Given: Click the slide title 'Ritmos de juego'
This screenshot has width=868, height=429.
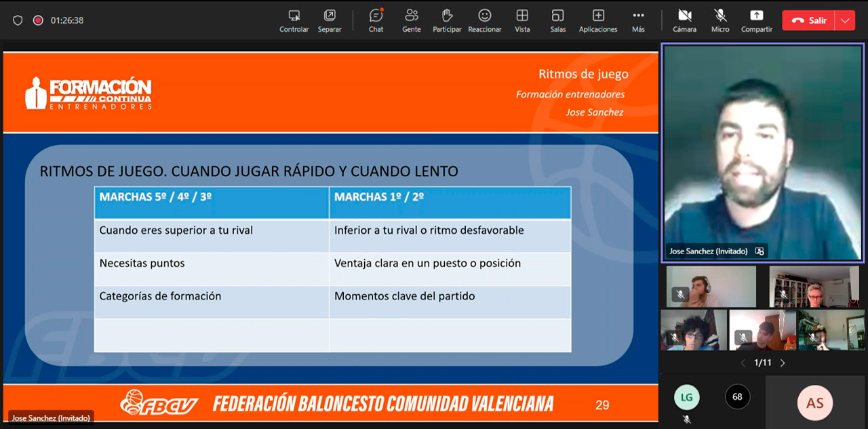Looking at the screenshot, I should (x=583, y=74).
